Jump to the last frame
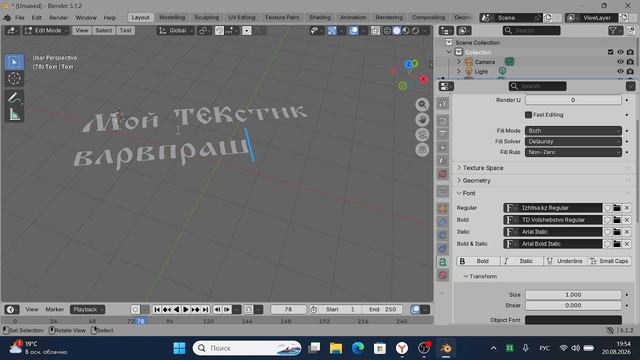Viewport: 640px width, 360px height. (205, 310)
